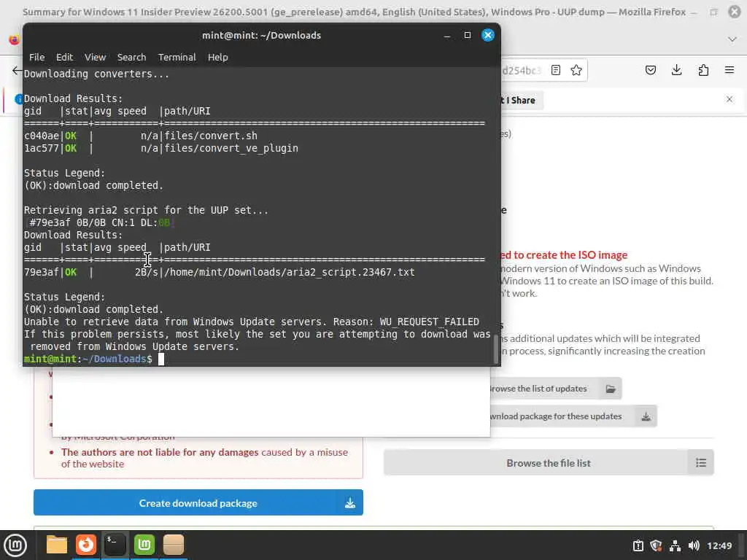Dismiss the notification bar in Firefox

(x=729, y=99)
